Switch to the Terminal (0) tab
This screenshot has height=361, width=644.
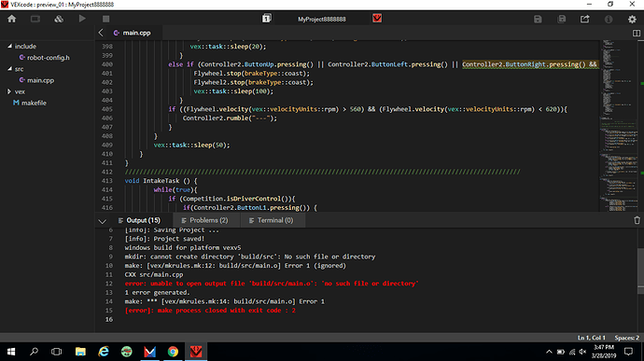point(271,220)
